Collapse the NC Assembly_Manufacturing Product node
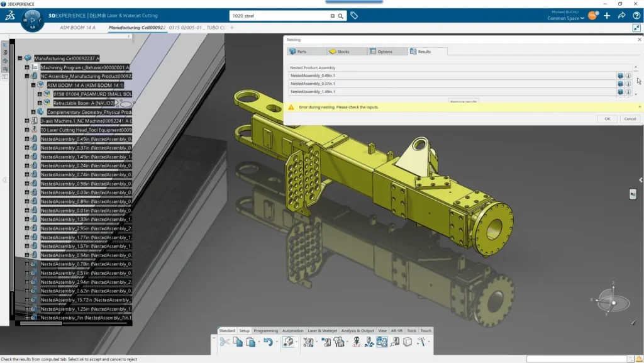 click(x=26, y=76)
